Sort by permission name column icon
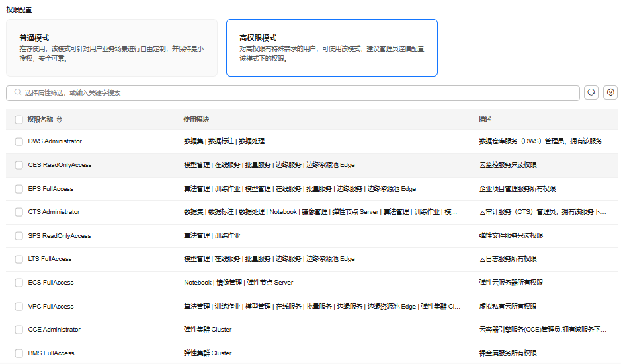Screen dimensions: 621x364 pyautogui.click(x=60, y=120)
